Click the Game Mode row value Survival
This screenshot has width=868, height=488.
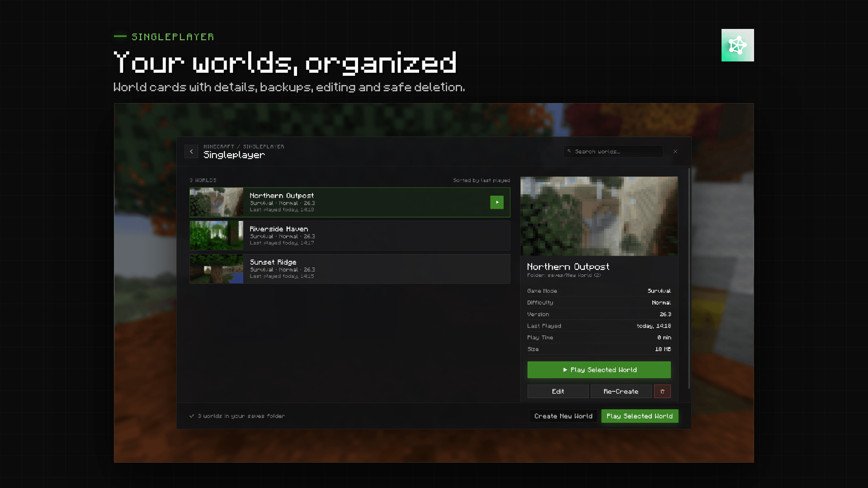(x=659, y=291)
